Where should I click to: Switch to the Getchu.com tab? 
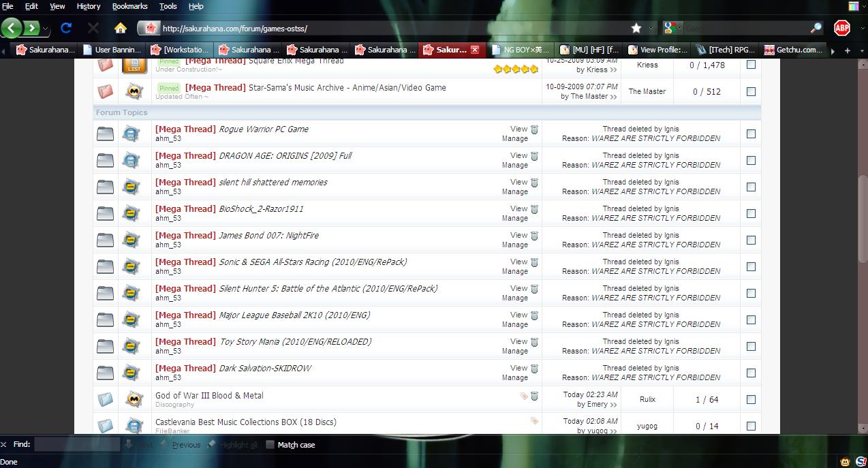(794, 50)
